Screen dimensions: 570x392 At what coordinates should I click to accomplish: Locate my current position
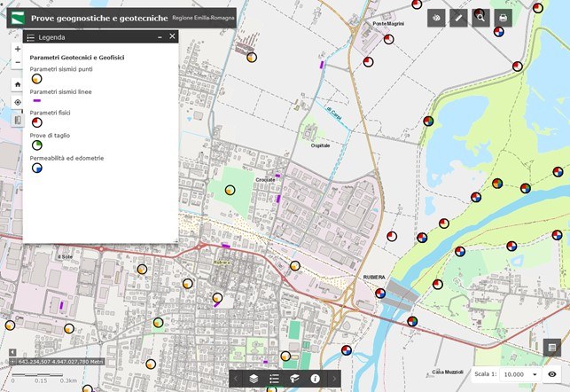pos(18,102)
